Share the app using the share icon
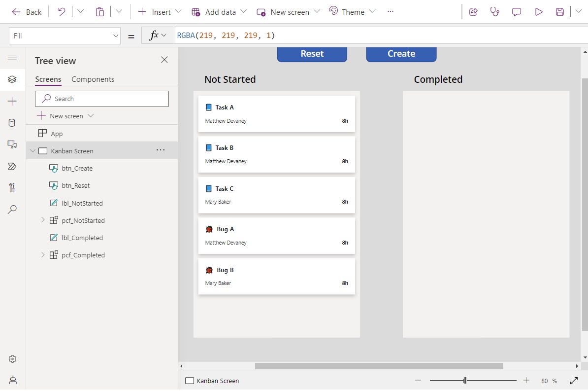The height and width of the screenshot is (391, 588). coord(473,11)
